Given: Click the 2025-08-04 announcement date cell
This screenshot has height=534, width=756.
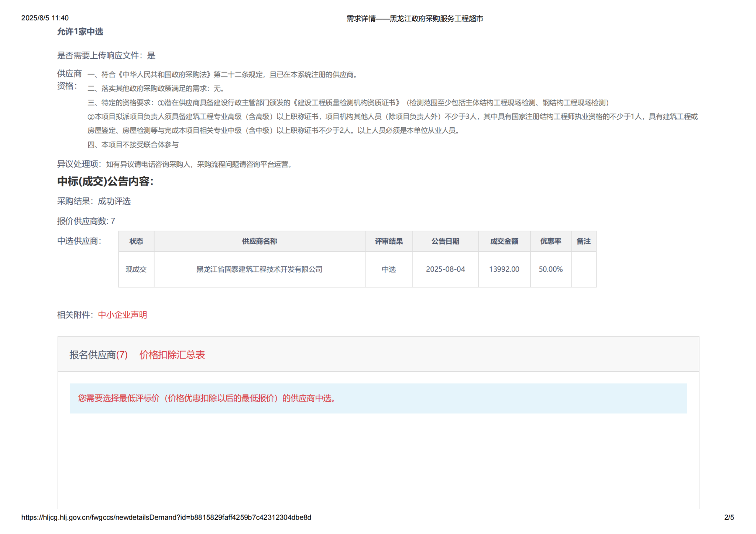Looking at the screenshot, I should click(445, 269).
